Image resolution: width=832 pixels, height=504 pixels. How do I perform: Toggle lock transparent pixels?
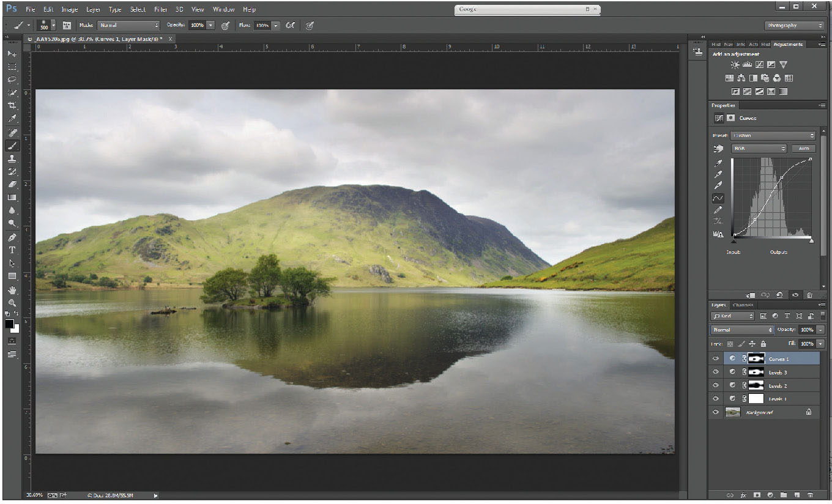coord(730,344)
